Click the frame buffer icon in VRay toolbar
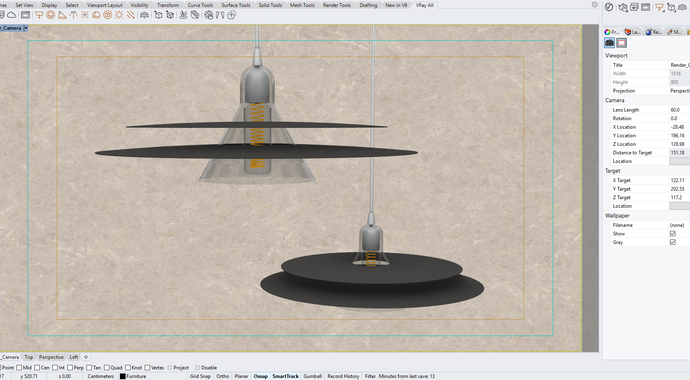690x380 pixels. [26, 15]
